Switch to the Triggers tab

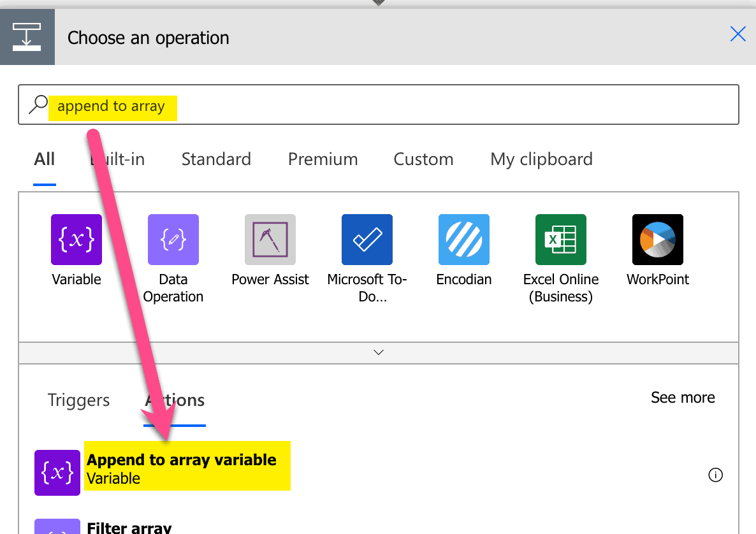(78, 400)
